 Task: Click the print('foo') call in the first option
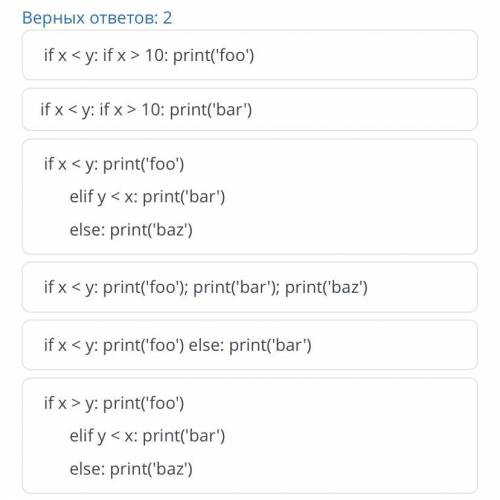point(214,55)
